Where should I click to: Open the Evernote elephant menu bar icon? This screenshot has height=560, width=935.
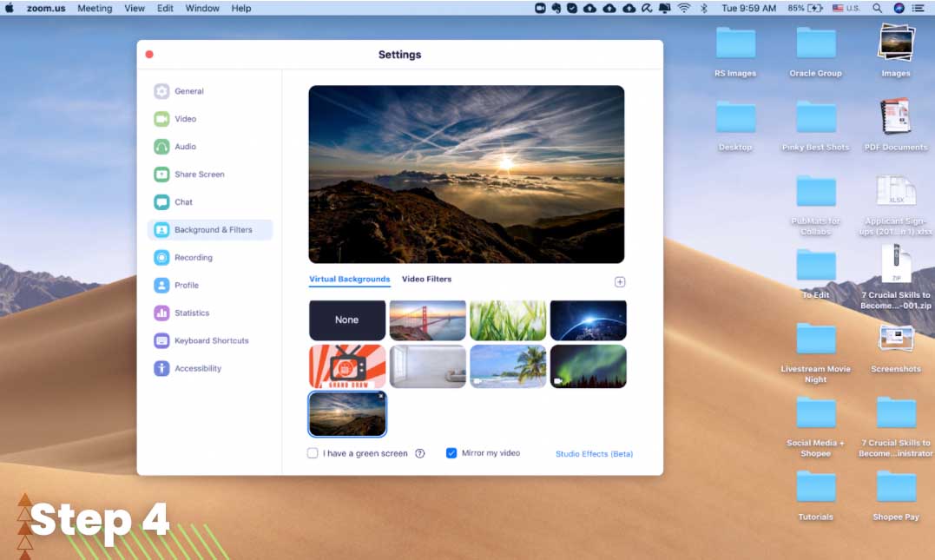556,9
